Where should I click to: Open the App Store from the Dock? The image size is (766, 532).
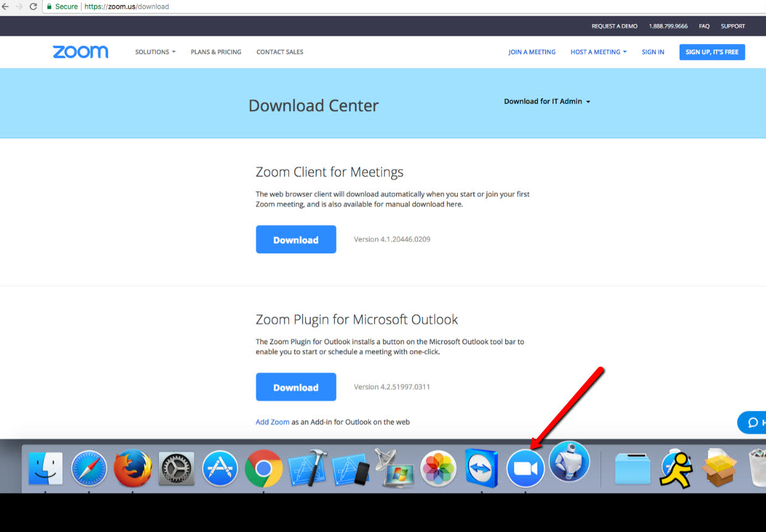tap(221, 469)
